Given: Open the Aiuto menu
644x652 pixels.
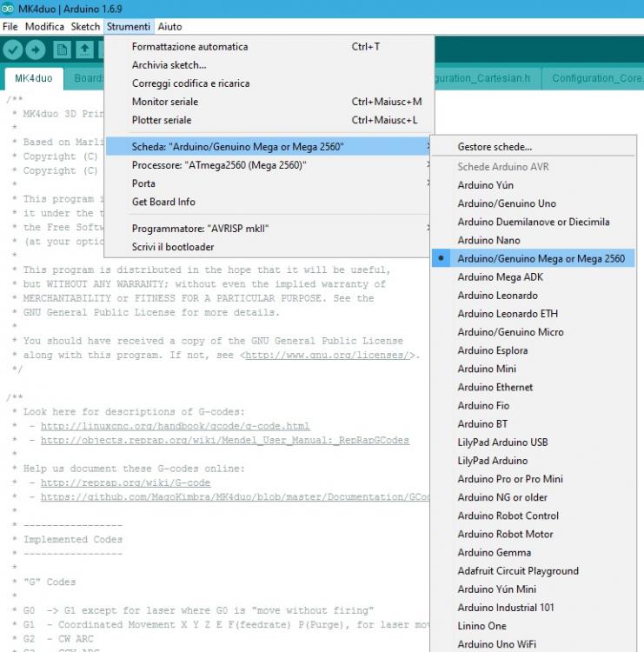Looking at the screenshot, I should click(170, 27).
